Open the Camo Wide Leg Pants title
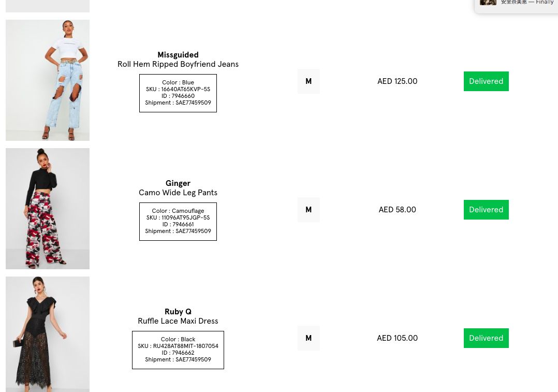Viewport: 558px width, 392px height. tap(178, 193)
